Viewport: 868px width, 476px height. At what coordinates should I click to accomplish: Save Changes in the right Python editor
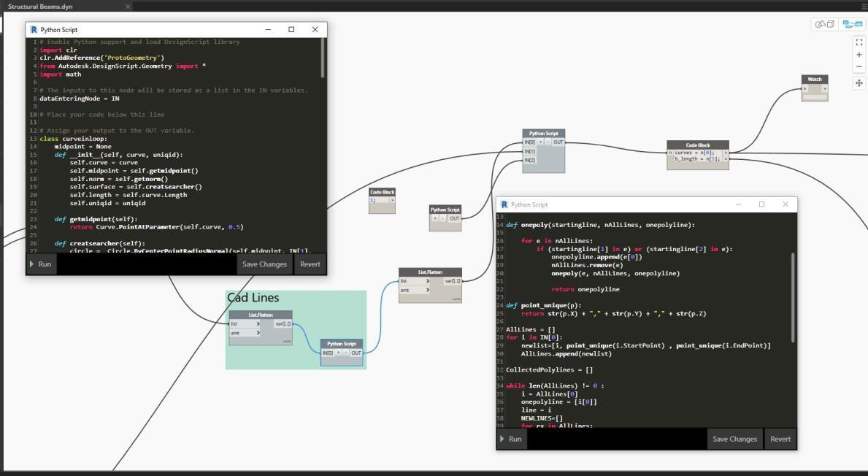734,439
